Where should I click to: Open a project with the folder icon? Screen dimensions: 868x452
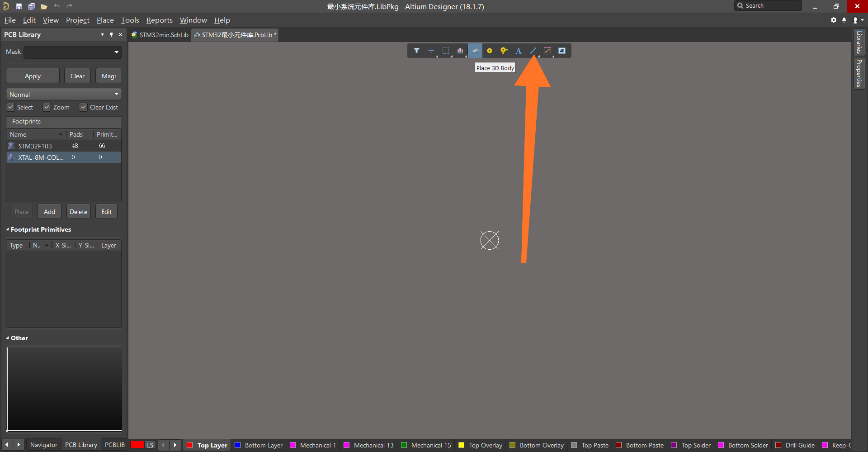click(x=44, y=6)
